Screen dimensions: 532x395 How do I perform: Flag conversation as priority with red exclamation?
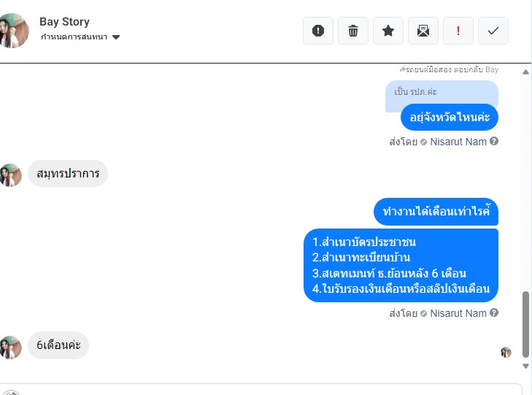(458, 31)
